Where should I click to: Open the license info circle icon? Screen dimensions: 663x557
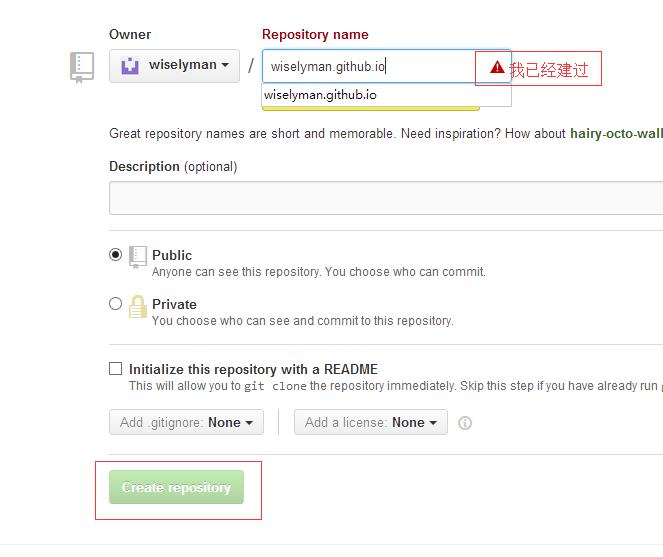[x=465, y=423]
